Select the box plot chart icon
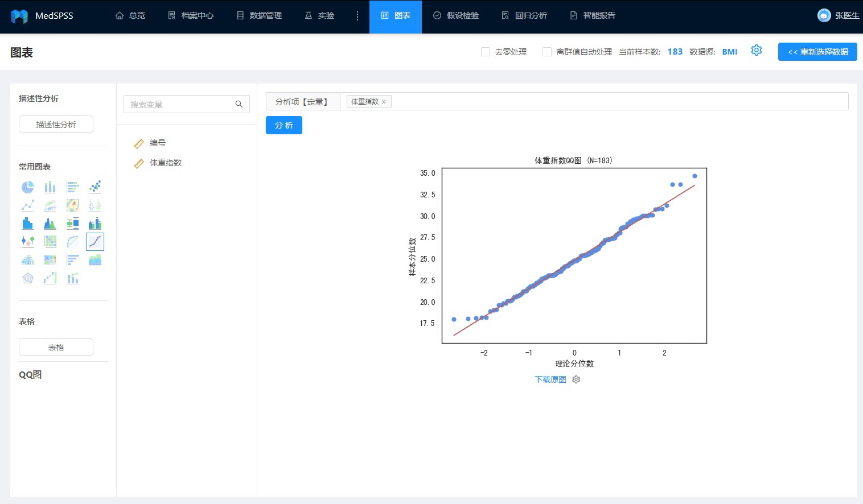This screenshot has height=504, width=863. (x=73, y=223)
